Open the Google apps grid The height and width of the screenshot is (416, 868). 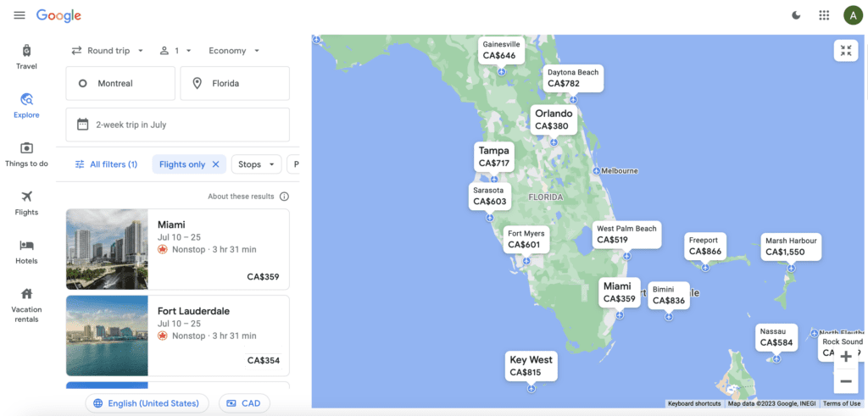(x=824, y=15)
